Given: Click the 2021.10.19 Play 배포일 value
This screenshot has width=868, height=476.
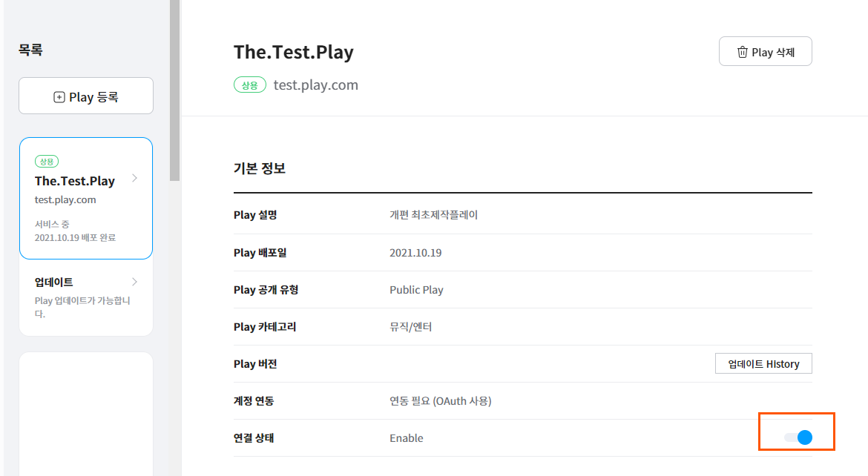Looking at the screenshot, I should tap(415, 253).
